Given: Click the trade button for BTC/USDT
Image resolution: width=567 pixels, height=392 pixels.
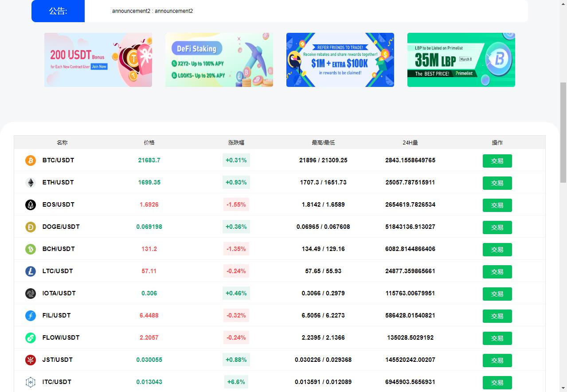Looking at the screenshot, I should point(497,161).
